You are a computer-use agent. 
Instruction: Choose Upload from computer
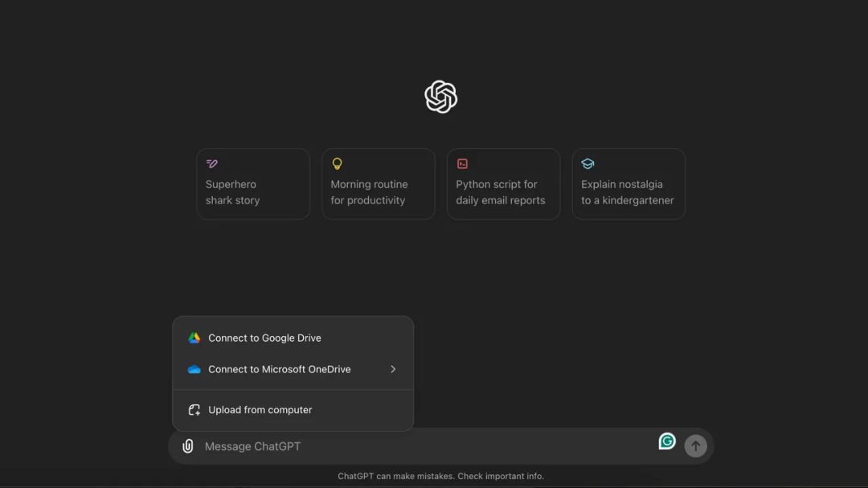293,410
